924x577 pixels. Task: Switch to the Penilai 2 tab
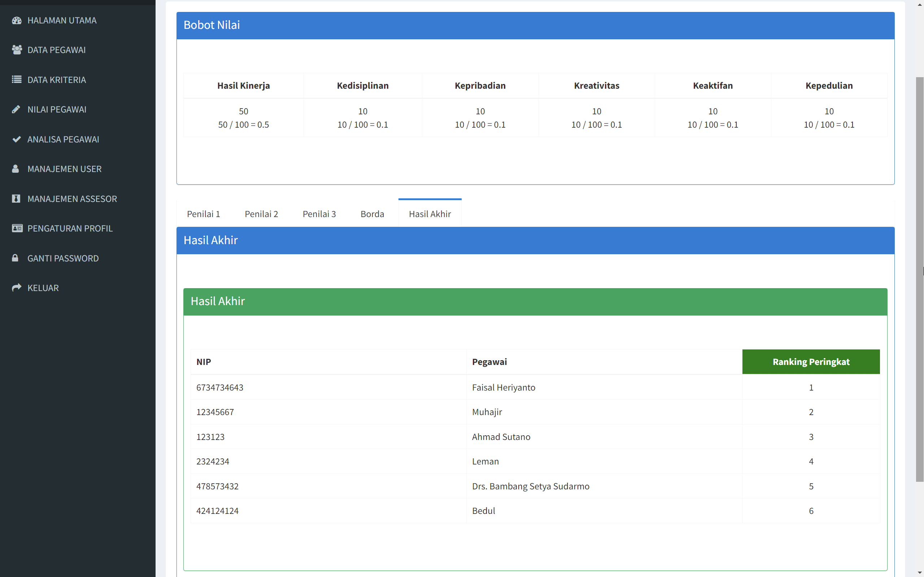point(261,214)
